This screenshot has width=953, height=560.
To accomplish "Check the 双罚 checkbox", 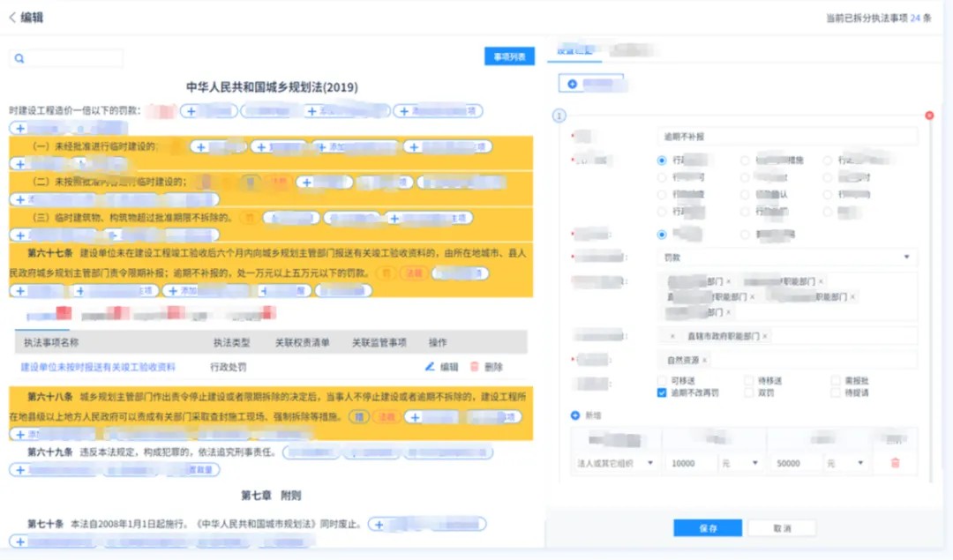I will tap(748, 393).
